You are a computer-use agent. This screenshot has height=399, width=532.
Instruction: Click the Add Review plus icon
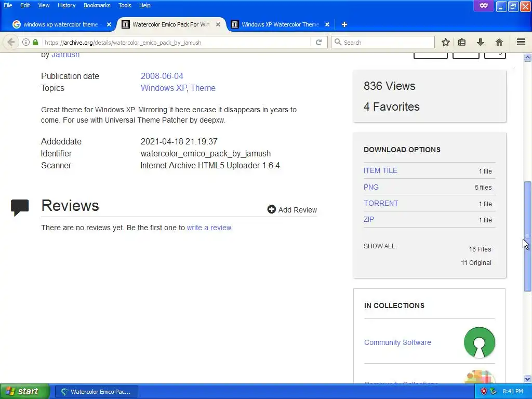tap(271, 209)
